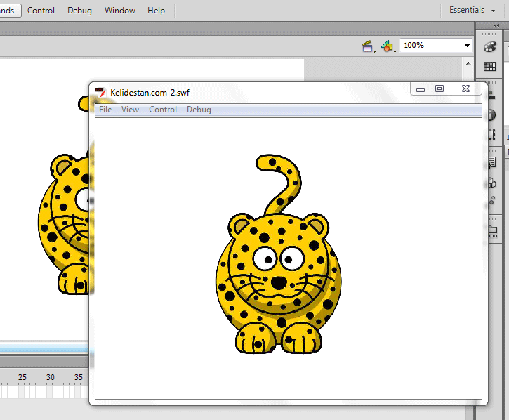Expand the collapsed panel dock arrows

(496, 26)
